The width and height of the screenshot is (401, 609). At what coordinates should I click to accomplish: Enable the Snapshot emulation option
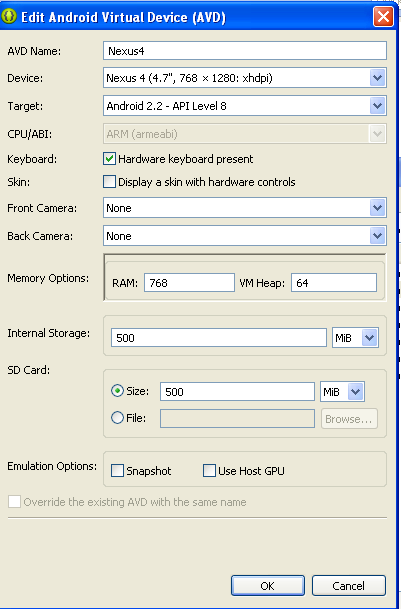pos(117,471)
